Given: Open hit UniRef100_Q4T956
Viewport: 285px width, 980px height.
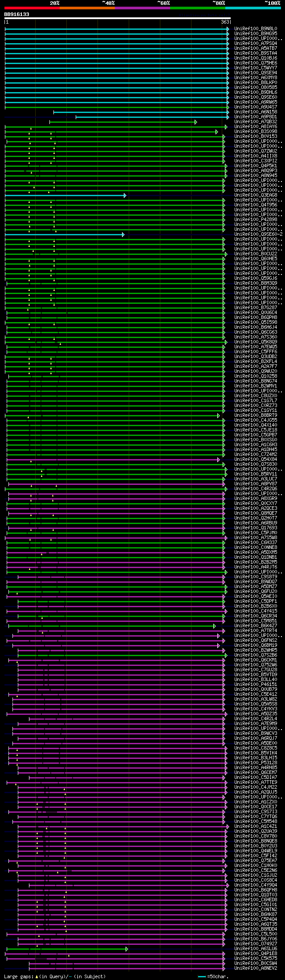Looking at the screenshot, I should (256, 205).
